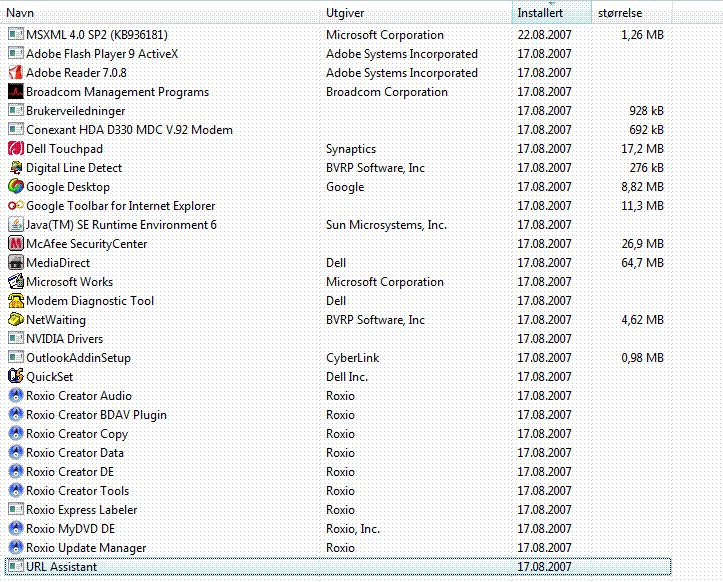This screenshot has height=582, width=723.
Task: Select the Roxio Creator Data entry
Action: pyautogui.click(x=338, y=453)
